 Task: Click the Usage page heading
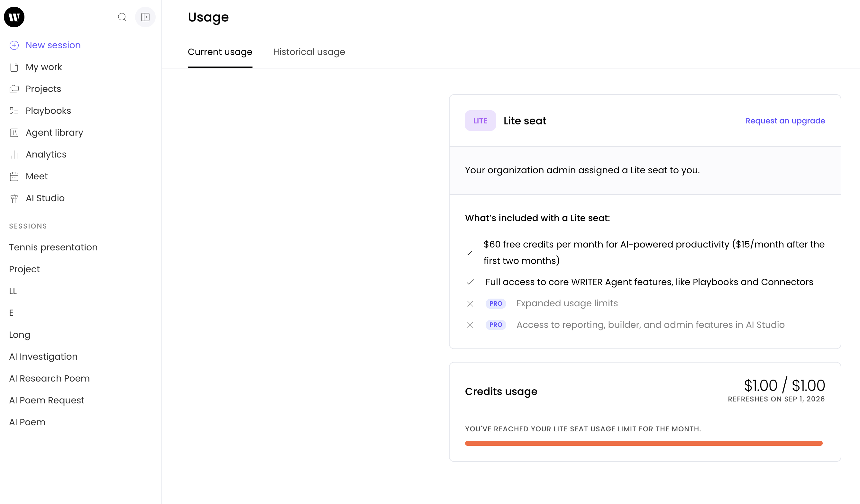[208, 17]
